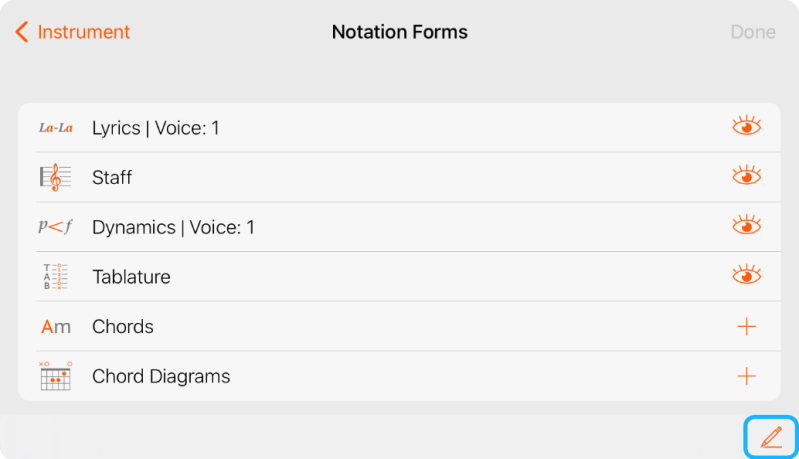Screen dimensions: 799x459
Task: Select the Staff row label
Action: [x=112, y=178]
